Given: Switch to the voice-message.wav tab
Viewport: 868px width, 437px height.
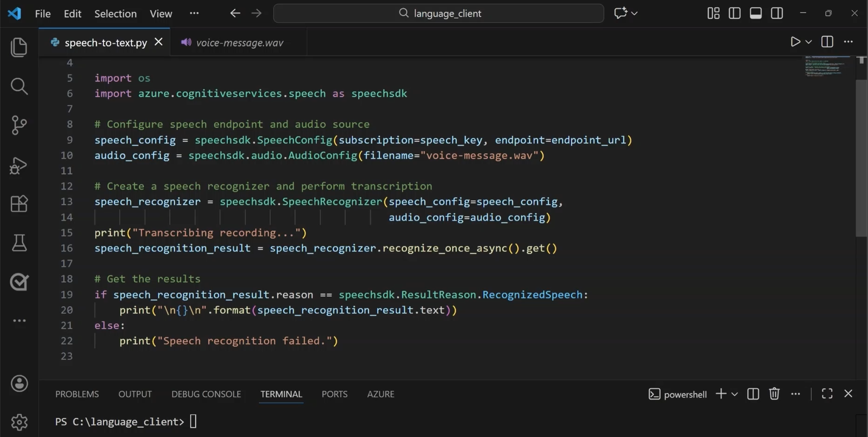Looking at the screenshot, I should tap(239, 42).
